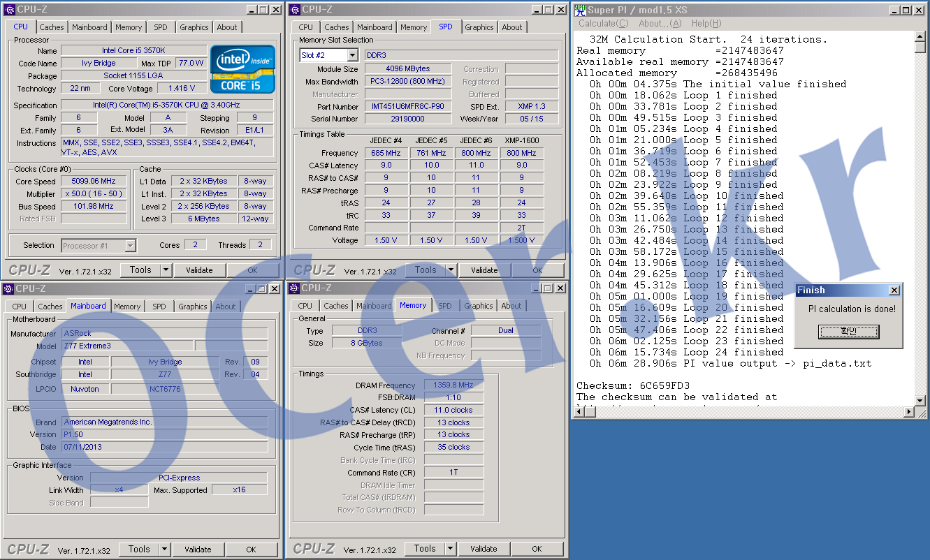
Task: Select CPU tab in Memory window
Action: point(305,306)
